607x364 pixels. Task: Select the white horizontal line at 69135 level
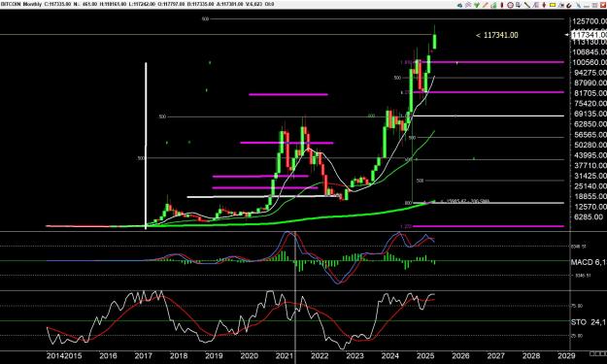(x=488, y=116)
